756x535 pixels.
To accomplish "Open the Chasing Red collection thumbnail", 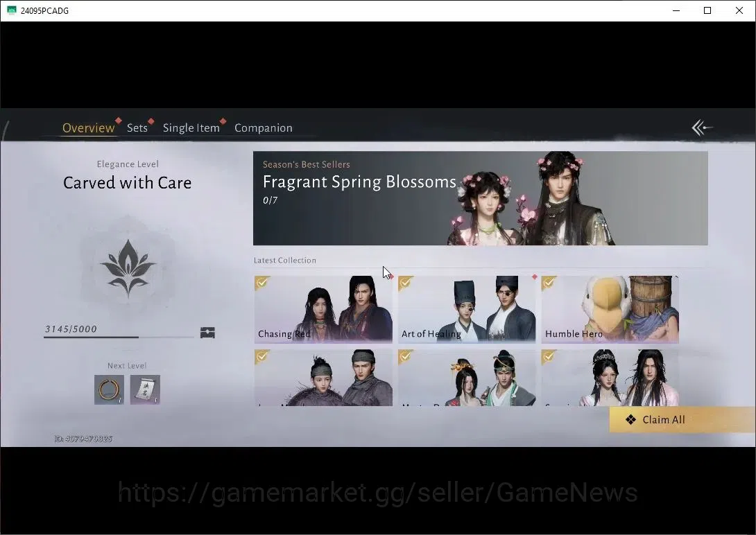I will (x=323, y=309).
